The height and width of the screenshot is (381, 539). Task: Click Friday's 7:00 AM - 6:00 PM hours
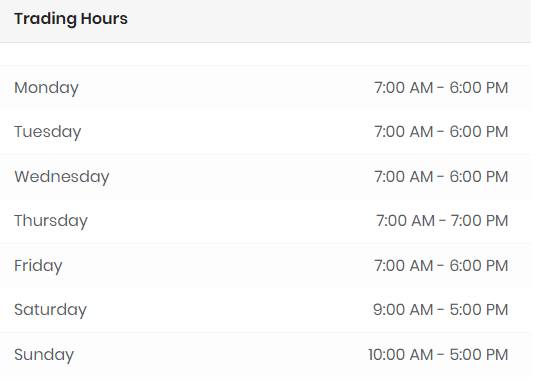coord(441,265)
